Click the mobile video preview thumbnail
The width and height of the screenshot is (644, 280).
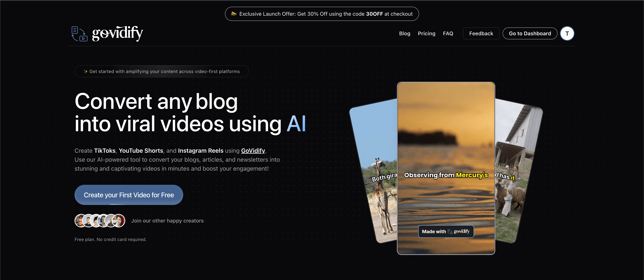click(x=446, y=167)
